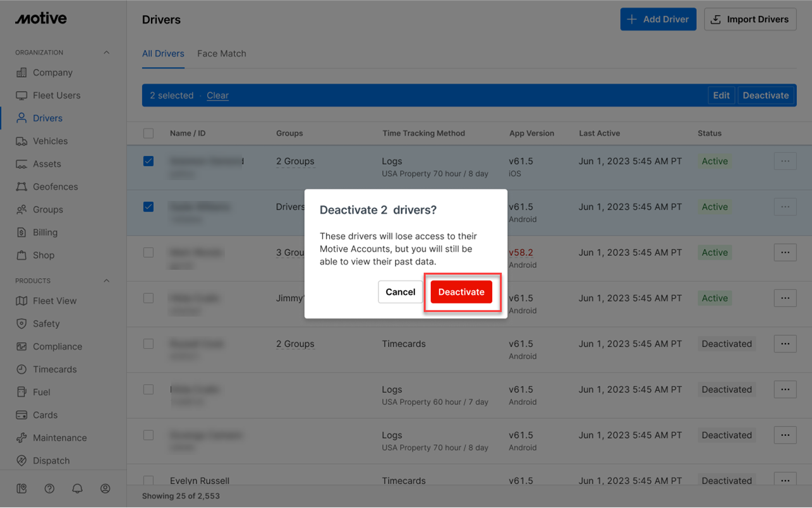Uncheck first selected driver with 2 Groups iOS
The width and height of the screenshot is (812, 508).
pos(148,161)
